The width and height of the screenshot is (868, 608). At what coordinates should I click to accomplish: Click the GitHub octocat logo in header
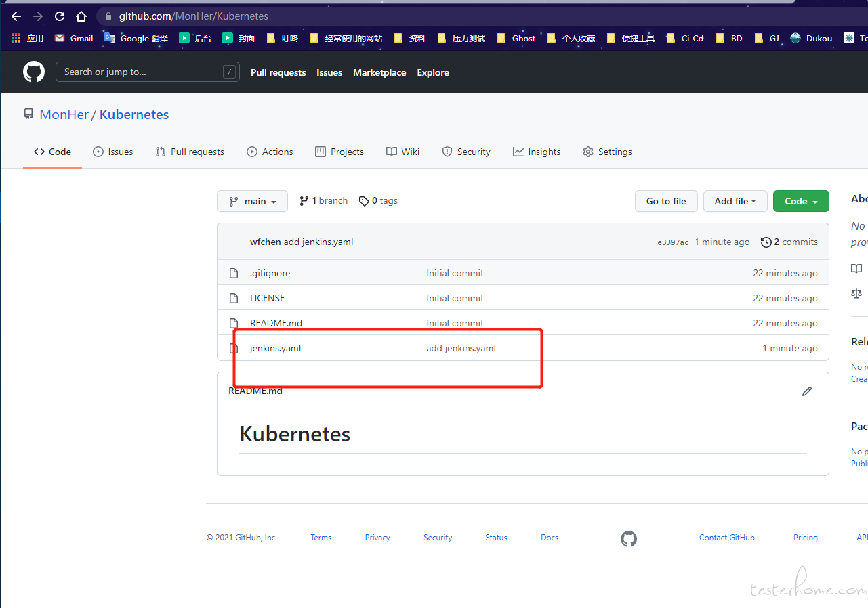[34, 72]
